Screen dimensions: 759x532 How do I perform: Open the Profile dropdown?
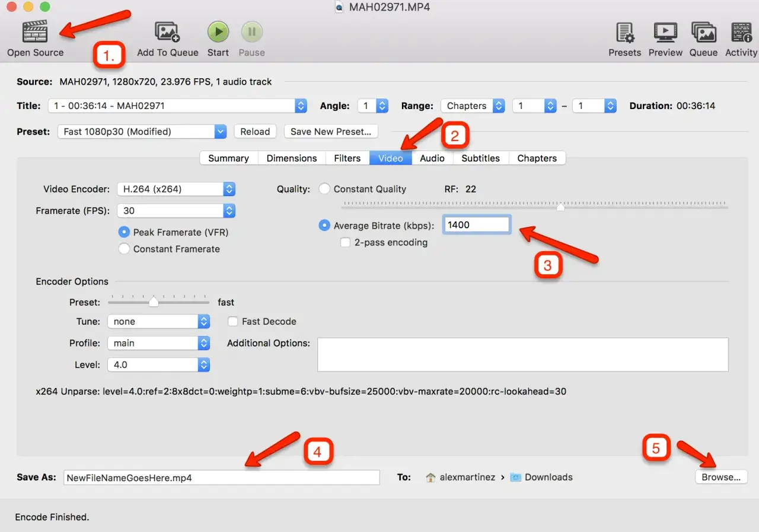[x=158, y=343]
